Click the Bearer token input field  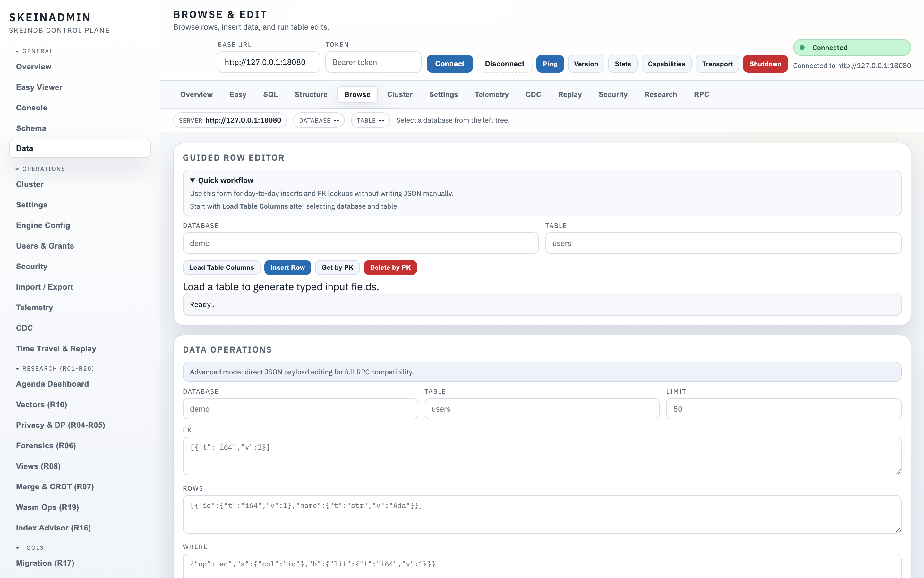click(x=373, y=62)
